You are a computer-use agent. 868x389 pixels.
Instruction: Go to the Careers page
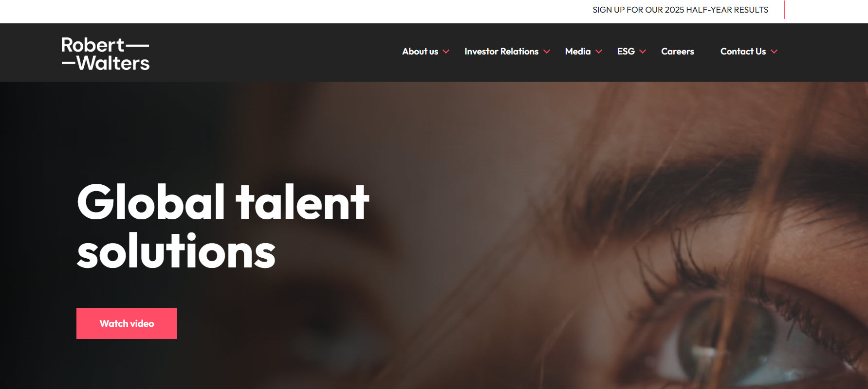point(678,52)
